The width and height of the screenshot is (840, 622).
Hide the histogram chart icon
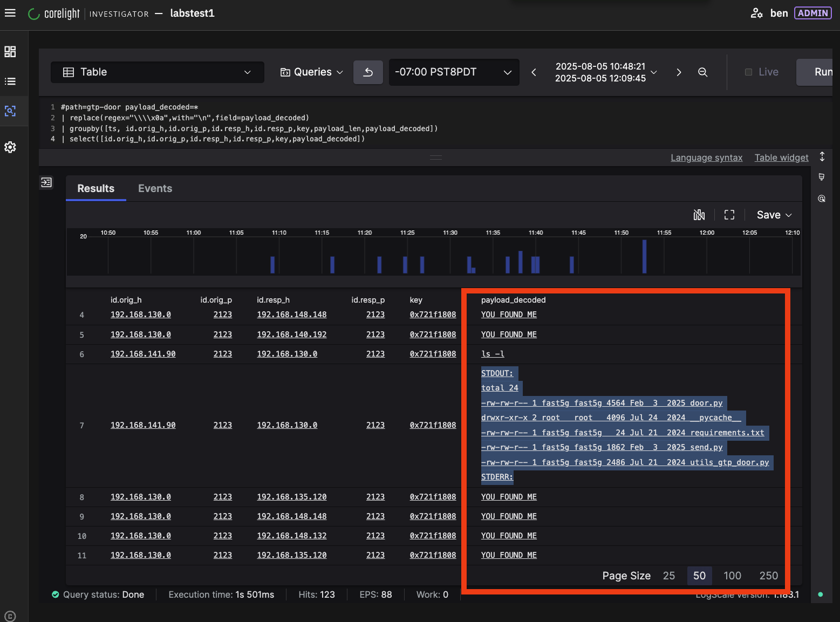(x=699, y=215)
